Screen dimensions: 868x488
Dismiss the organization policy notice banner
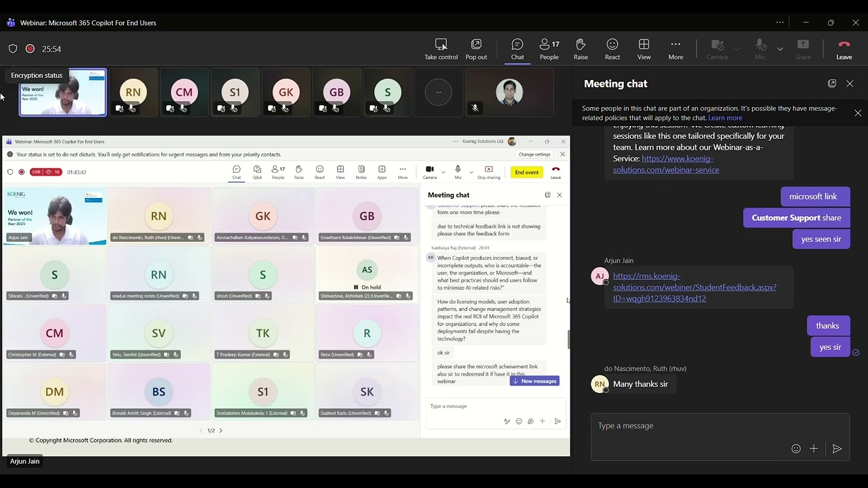[858, 113]
